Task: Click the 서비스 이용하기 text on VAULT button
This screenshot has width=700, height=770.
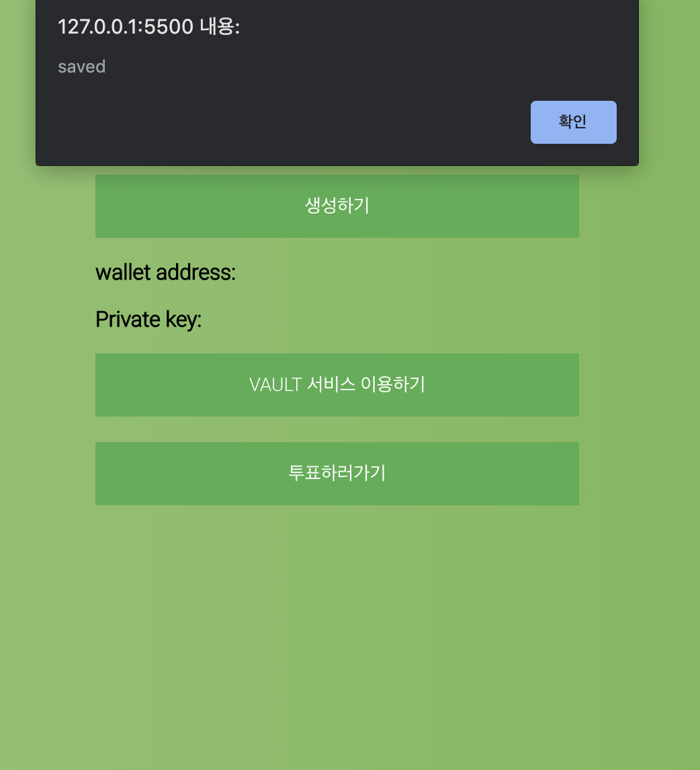Action: pyautogui.click(x=365, y=384)
